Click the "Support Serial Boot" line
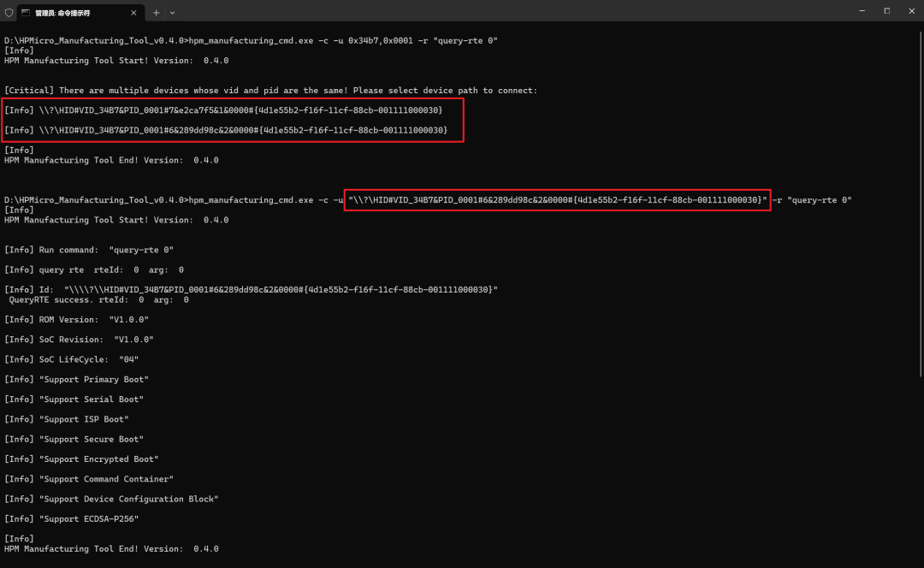The image size is (924, 568). [74, 399]
